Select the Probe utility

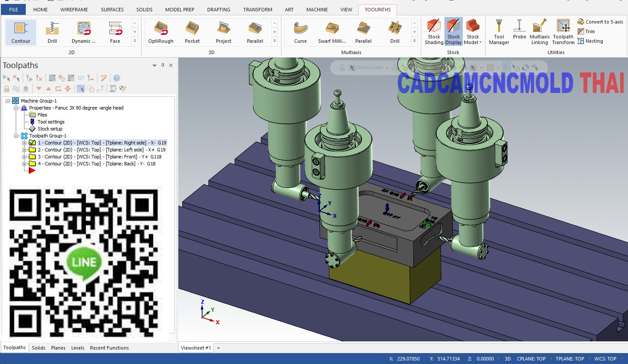point(519,31)
